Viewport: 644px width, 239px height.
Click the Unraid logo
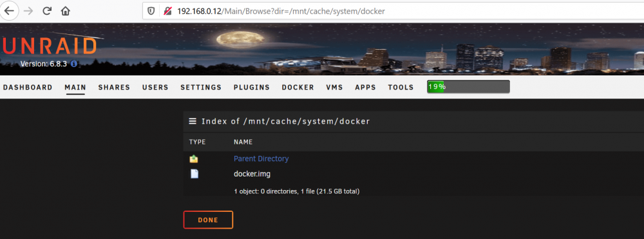tap(50, 46)
